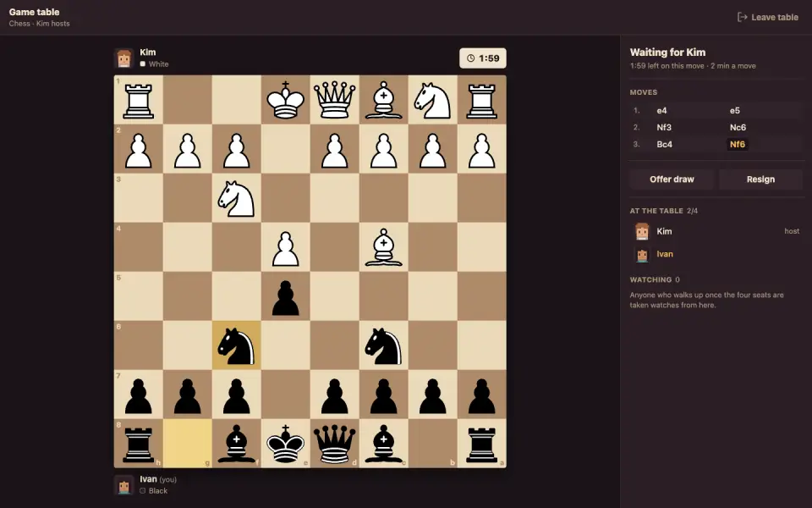The height and width of the screenshot is (508, 812).
Task: Select the black pawn on a7
Action: (x=481, y=396)
